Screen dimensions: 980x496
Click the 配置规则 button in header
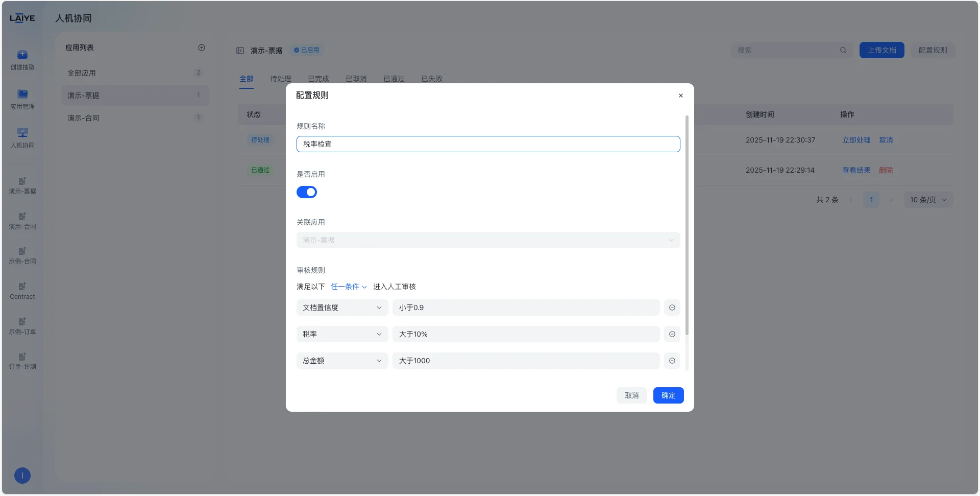point(933,50)
